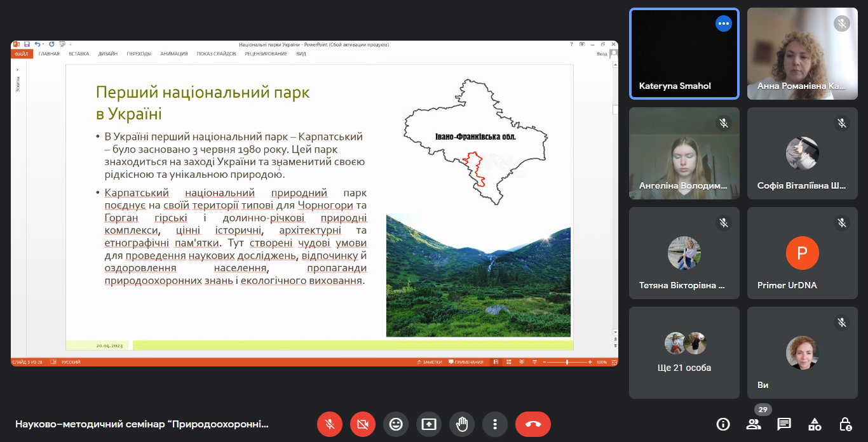The image size is (868, 442).
Task: Open the ДИЗАЙН ribbon tab
Action: 107,54
